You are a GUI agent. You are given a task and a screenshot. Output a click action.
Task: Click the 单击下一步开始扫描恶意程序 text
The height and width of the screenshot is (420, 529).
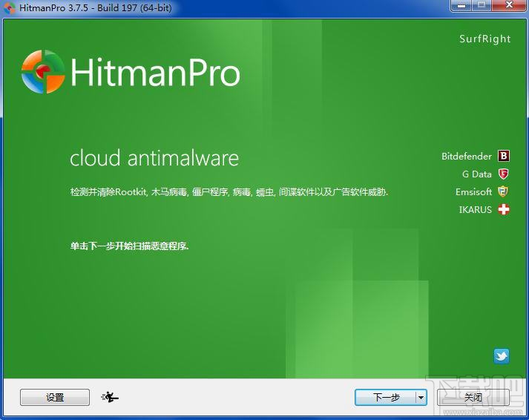tap(129, 246)
